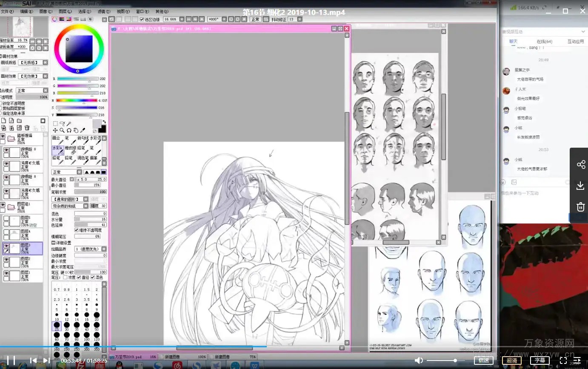The width and height of the screenshot is (588, 369).
Task: Enable the 锁定不透明度 checkbox
Action: [x=1, y=103]
